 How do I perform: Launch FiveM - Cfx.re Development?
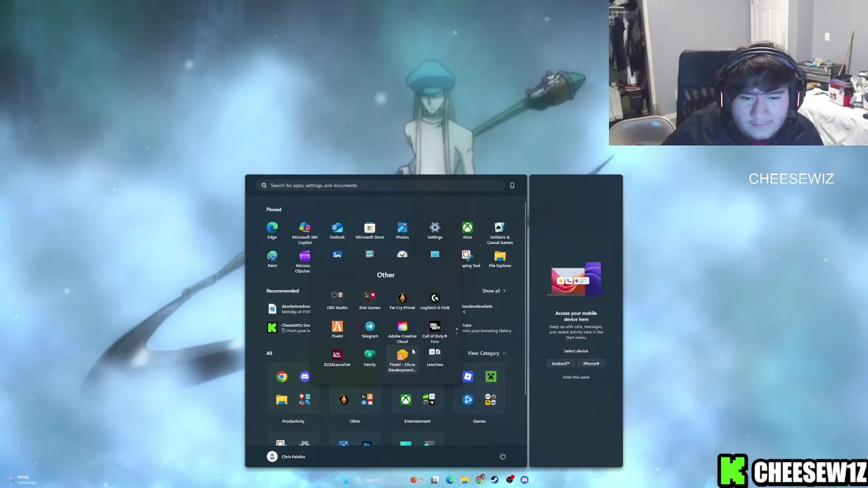click(402, 361)
